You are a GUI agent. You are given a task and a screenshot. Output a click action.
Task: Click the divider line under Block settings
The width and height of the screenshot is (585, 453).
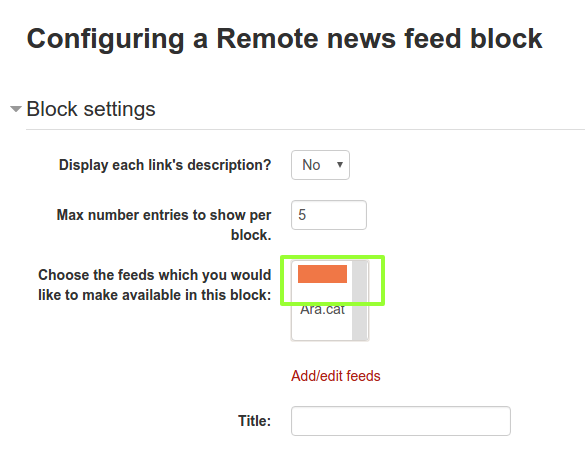(x=305, y=129)
